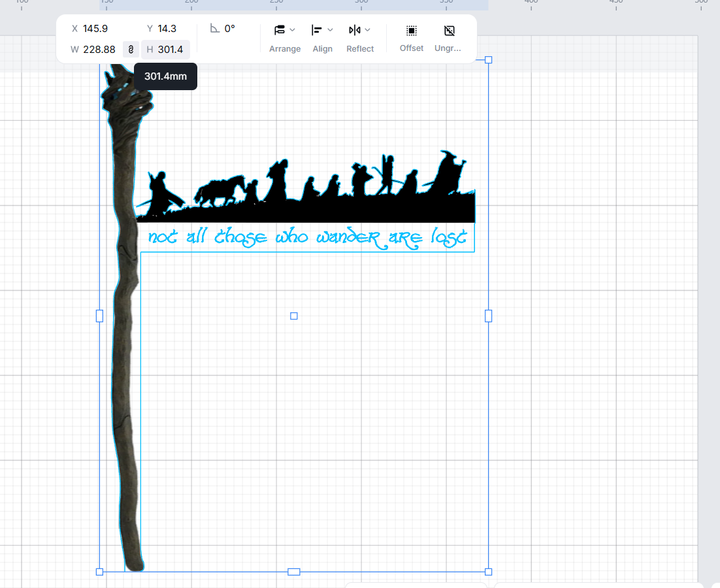Click the left-middle selection handle

100,316
